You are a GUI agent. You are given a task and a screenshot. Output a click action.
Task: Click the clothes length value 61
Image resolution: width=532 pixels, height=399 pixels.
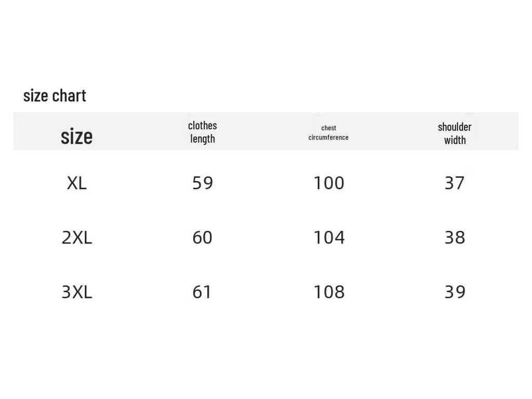(x=203, y=292)
